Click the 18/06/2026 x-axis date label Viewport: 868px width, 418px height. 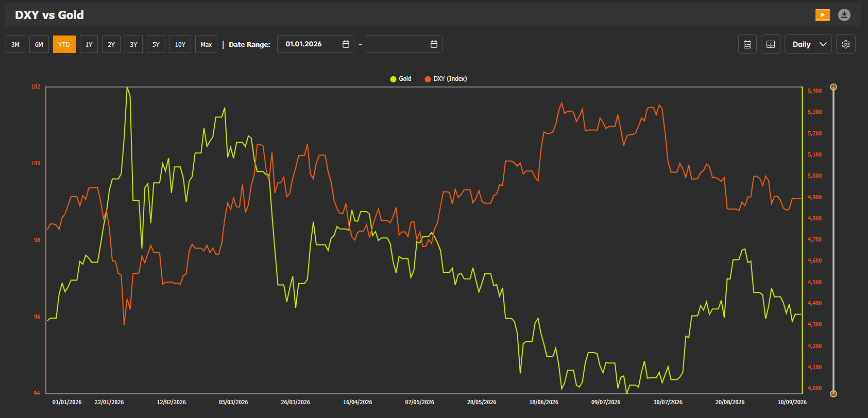[544, 402]
